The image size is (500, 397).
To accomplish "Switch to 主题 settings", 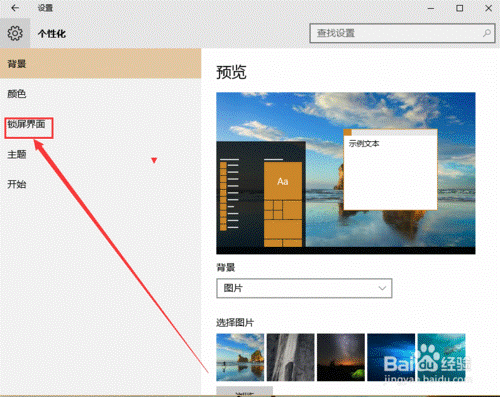I will pos(17,154).
